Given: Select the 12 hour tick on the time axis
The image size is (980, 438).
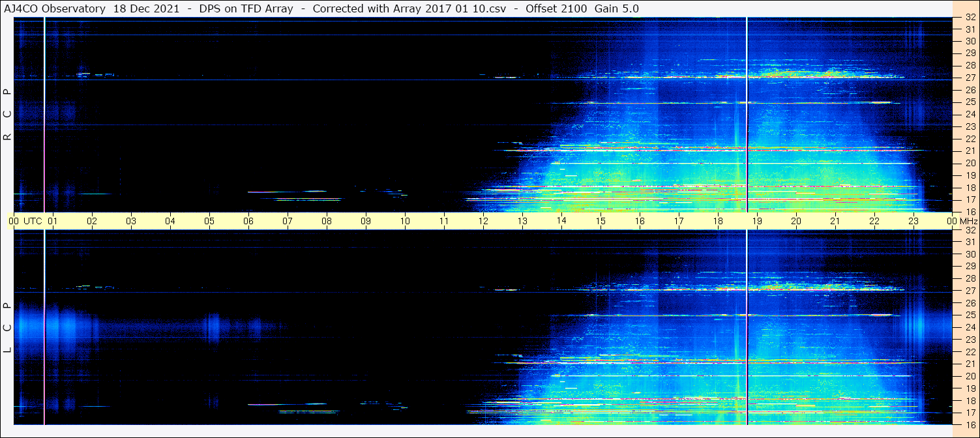Looking at the screenshot, I should (x=483, y=221).
